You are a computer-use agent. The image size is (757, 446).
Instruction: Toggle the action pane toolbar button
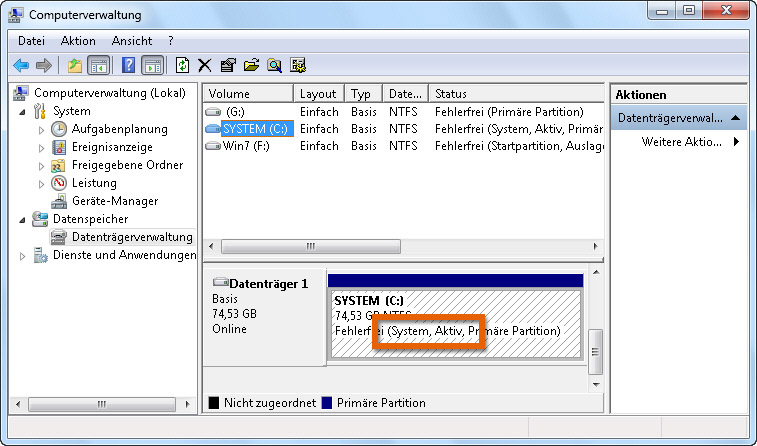pos(152,65)
